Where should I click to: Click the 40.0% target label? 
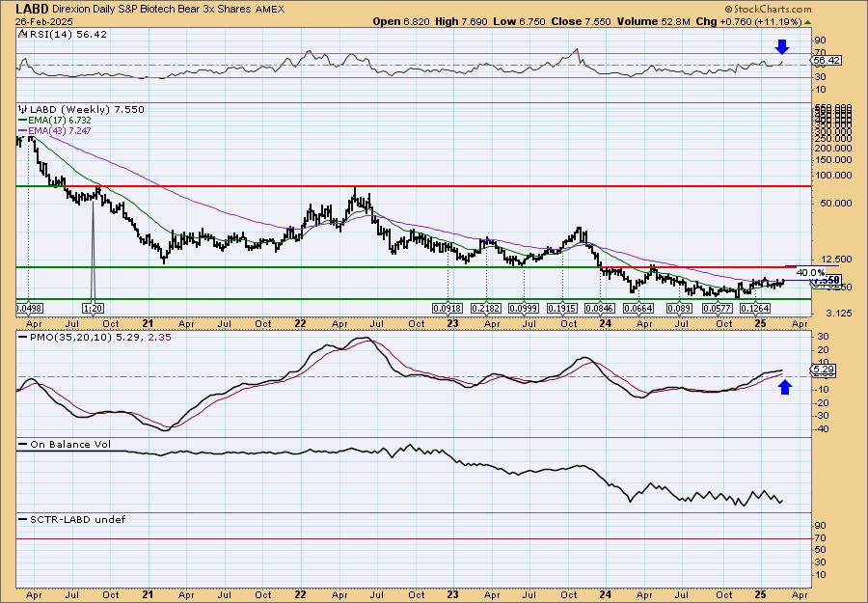[810, 272]
